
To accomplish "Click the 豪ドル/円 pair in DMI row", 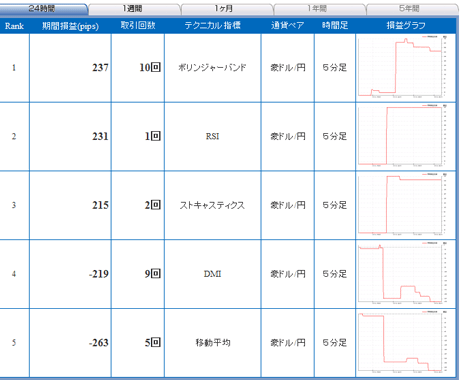I will click(x=288, y=274).
